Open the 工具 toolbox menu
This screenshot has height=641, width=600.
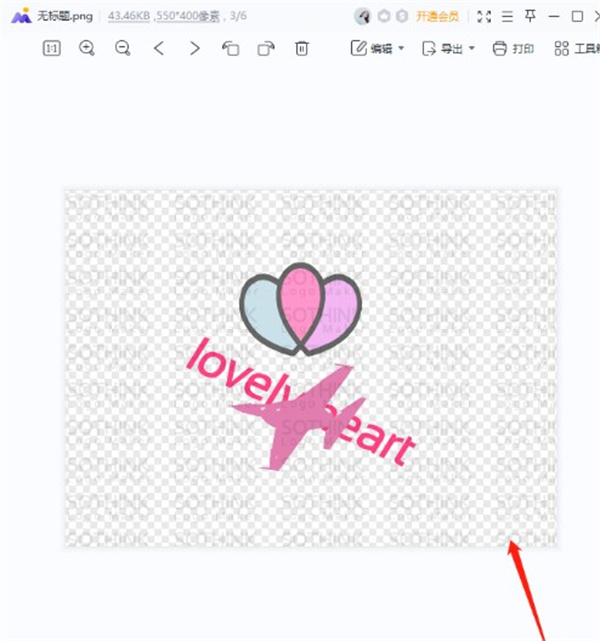pos(577,49)
